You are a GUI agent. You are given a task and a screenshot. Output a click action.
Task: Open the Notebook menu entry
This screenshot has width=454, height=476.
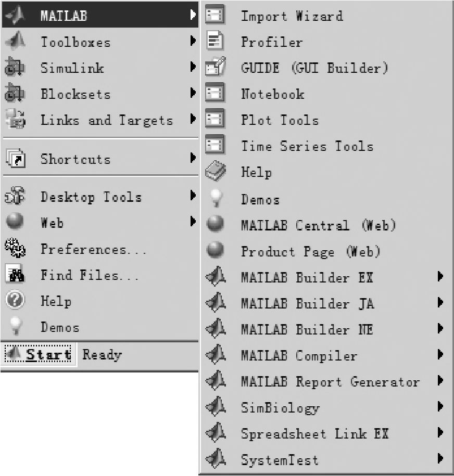(x=272, y=94)
